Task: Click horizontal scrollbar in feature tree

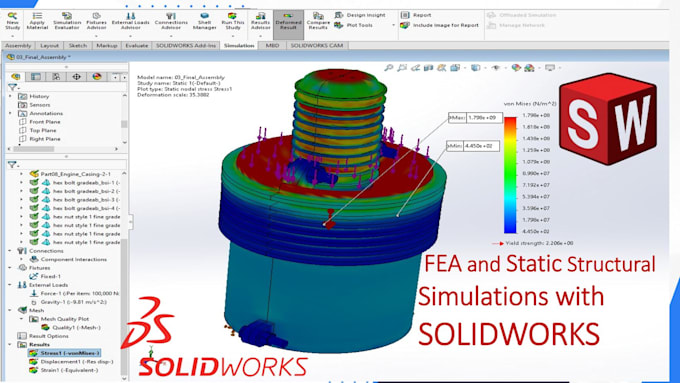Action: tap(33, 149)
